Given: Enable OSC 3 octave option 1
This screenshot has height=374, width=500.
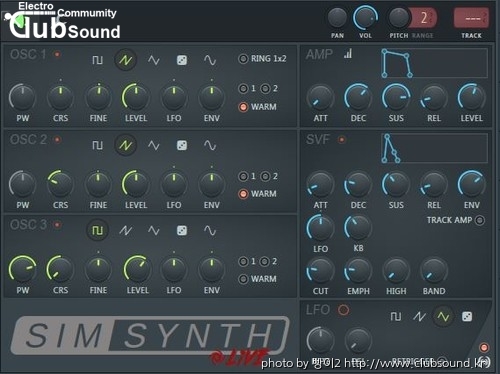Looking at the screenshot, I should click(243, 262).
